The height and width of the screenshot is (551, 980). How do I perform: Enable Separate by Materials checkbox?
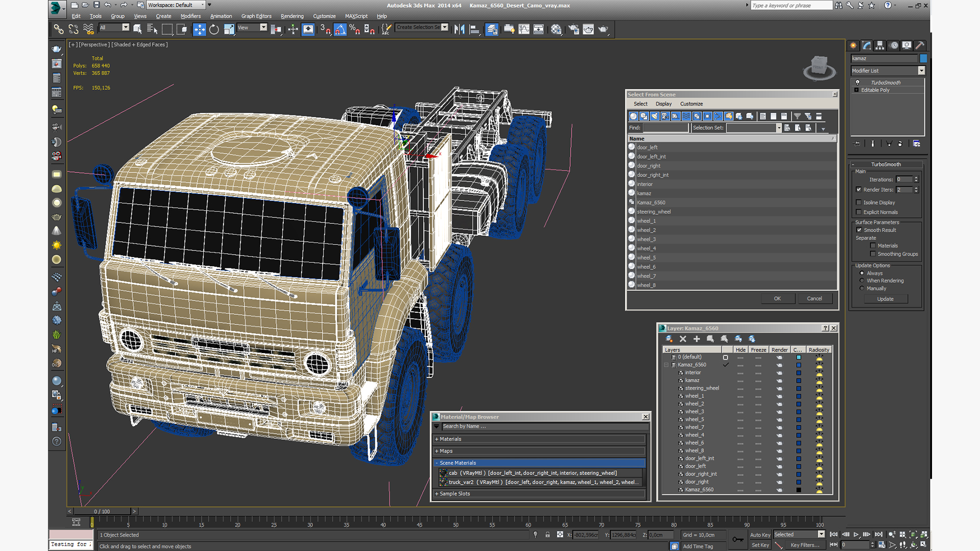point(873,246)
